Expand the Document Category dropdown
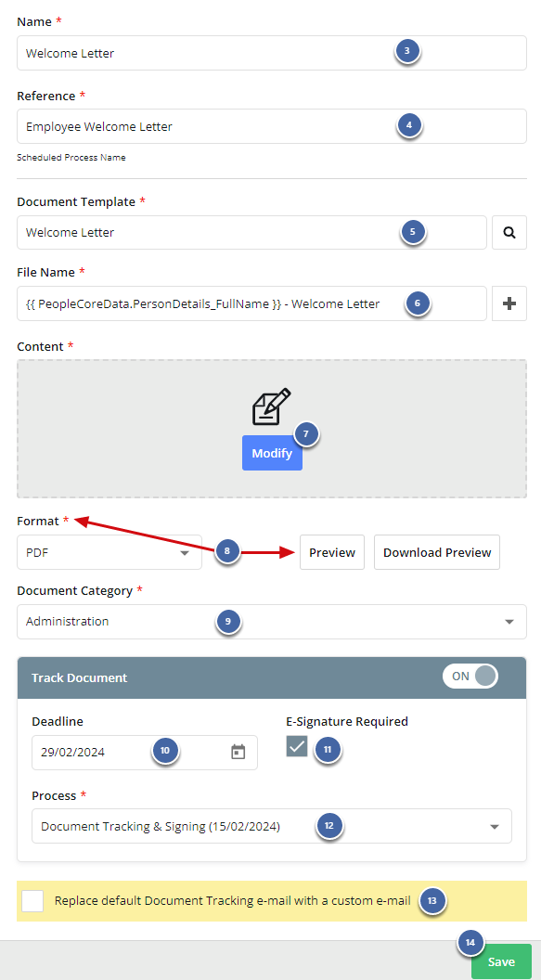 tap(272, 622)
